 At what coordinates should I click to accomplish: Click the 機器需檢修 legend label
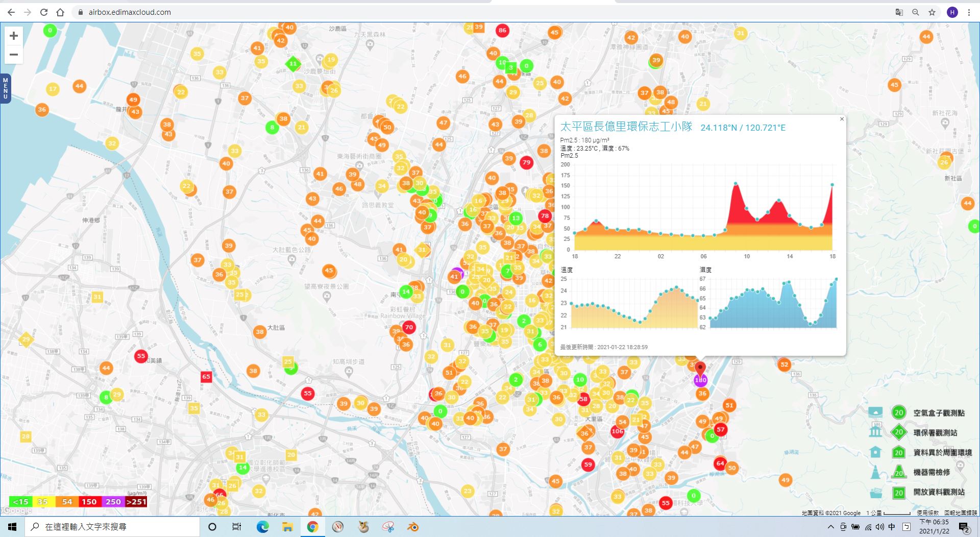click(x=932, y=472)
